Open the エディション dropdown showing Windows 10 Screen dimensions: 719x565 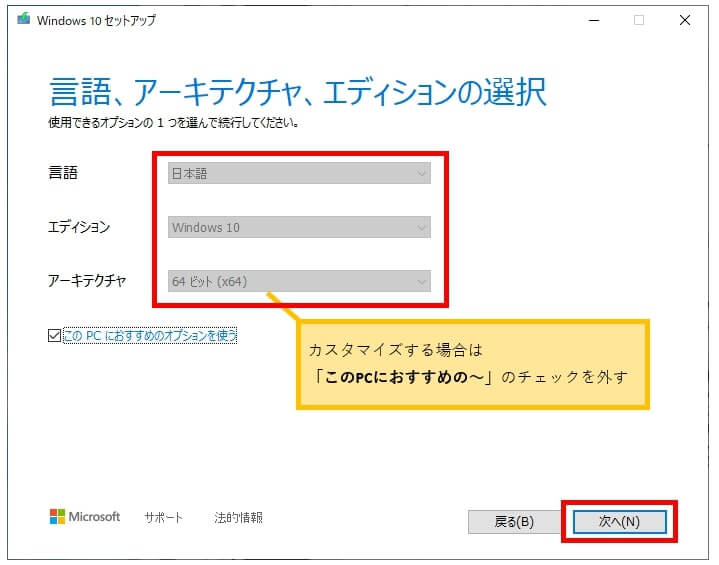click(299, 227)
